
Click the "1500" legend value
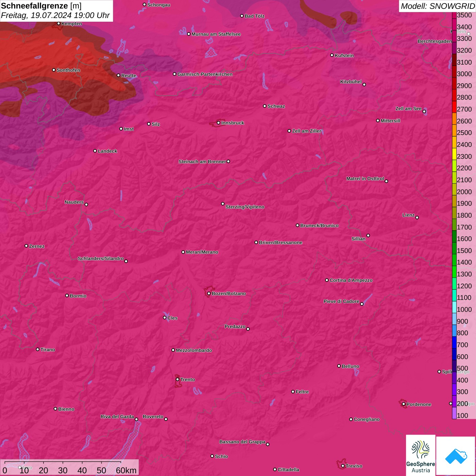click(x=464, y=251)
